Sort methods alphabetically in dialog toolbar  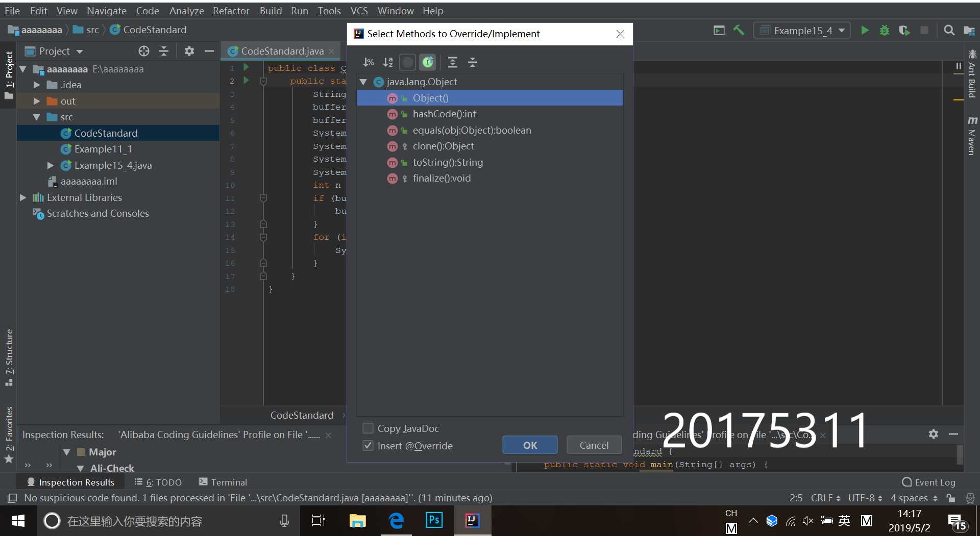click(x=388, y=62)
